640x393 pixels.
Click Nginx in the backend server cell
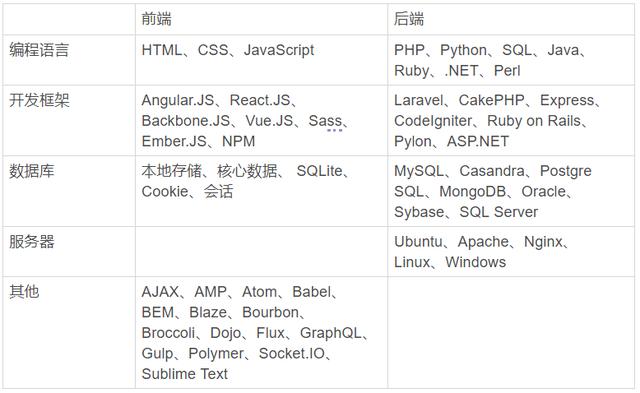pos(543,242)
